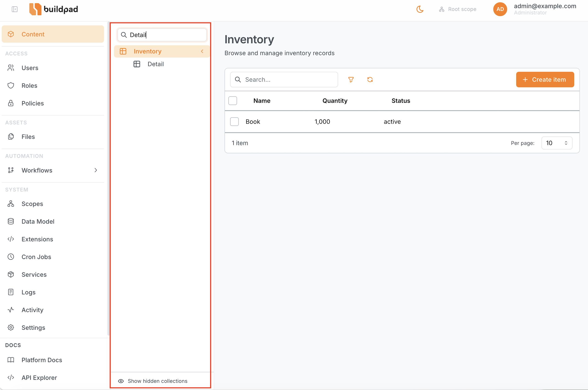
Task: Click the Inventory table icon
Action: coord(123,52)
